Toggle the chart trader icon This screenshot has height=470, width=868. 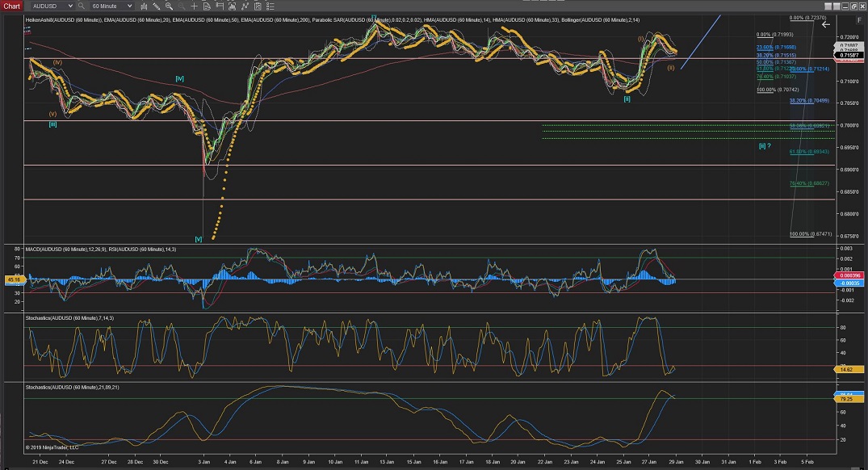[219, 6]
